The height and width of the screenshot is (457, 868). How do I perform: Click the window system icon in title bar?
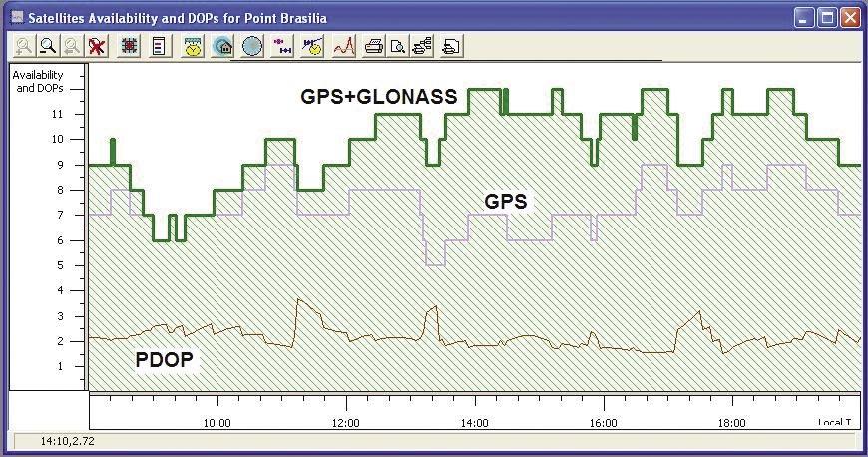pyautogui.click(x=18, y=17)
